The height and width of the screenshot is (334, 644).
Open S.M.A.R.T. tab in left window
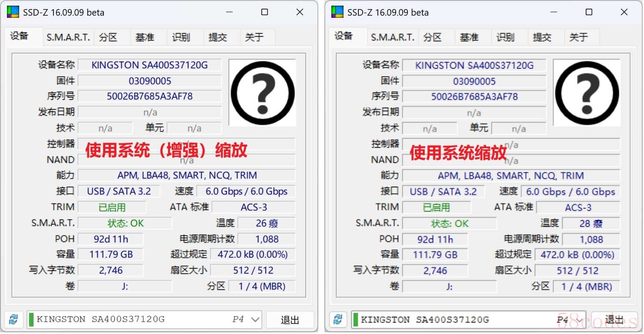click(68, 37)
